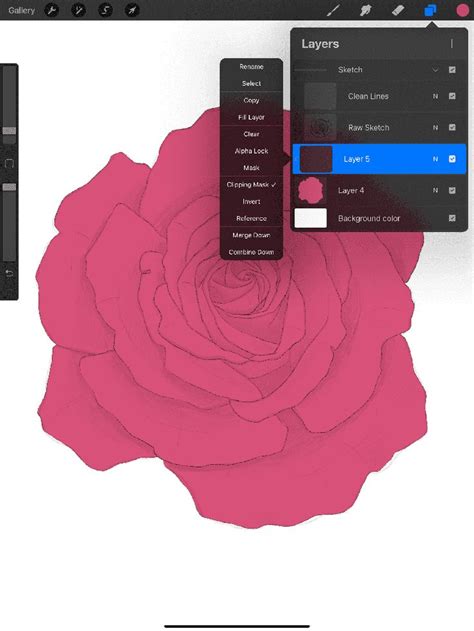Open the active pink color picker
This screenshot has width=474, height=631.
(x=462, y=10)
